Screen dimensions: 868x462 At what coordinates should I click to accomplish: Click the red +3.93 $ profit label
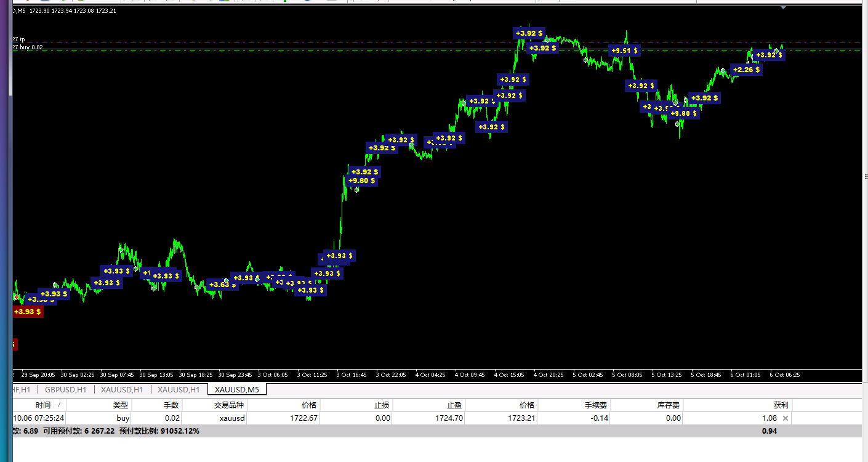point(28,312)
